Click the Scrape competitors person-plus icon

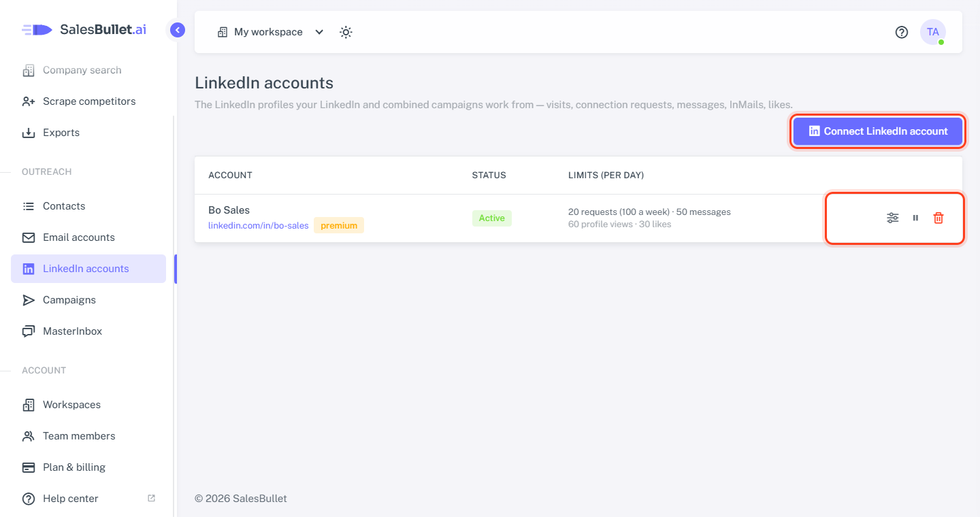29,101
